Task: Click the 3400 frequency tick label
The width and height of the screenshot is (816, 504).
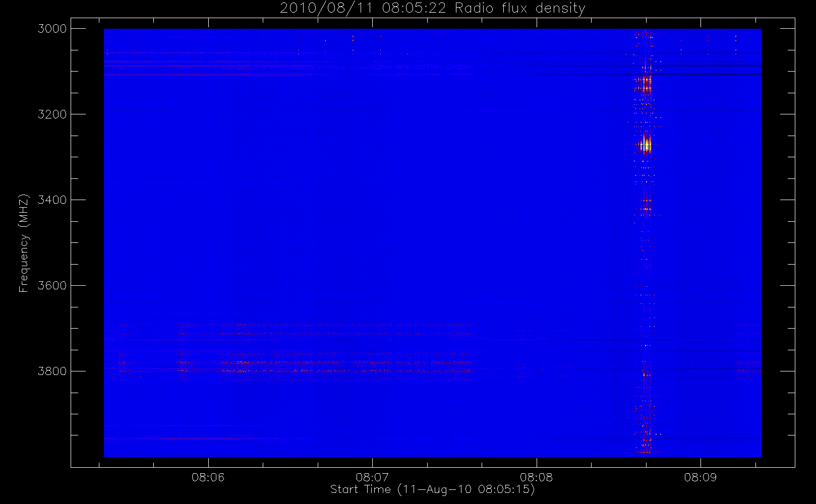Action: (52, 200)
